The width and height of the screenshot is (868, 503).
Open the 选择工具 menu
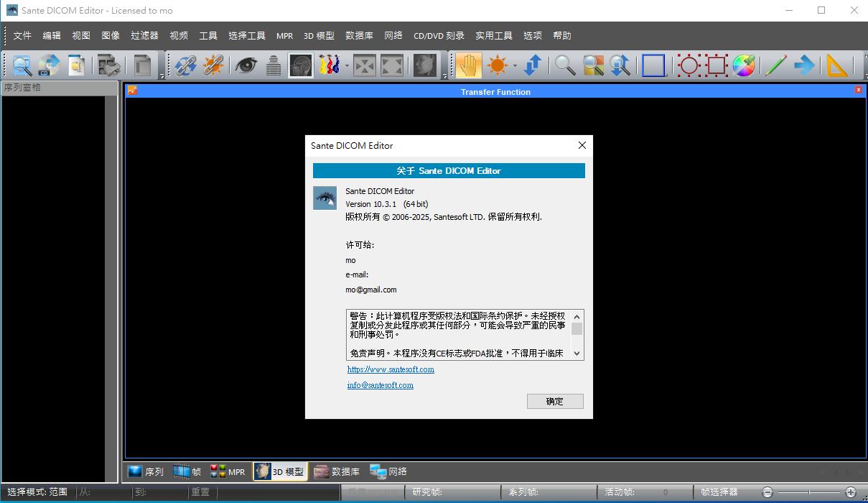(x=247, y=35)
